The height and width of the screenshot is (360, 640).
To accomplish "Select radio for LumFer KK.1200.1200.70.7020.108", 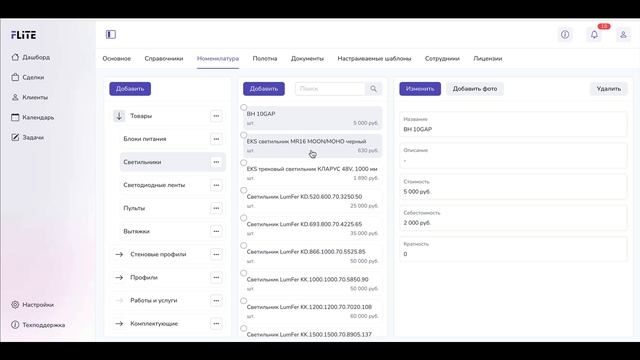I will [x=244, y=301].
